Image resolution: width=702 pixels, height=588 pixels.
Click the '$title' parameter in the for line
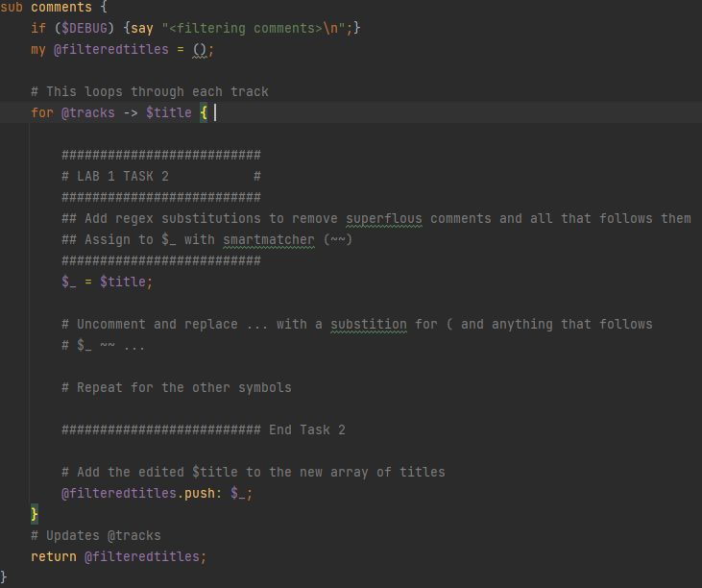[169, 112]
